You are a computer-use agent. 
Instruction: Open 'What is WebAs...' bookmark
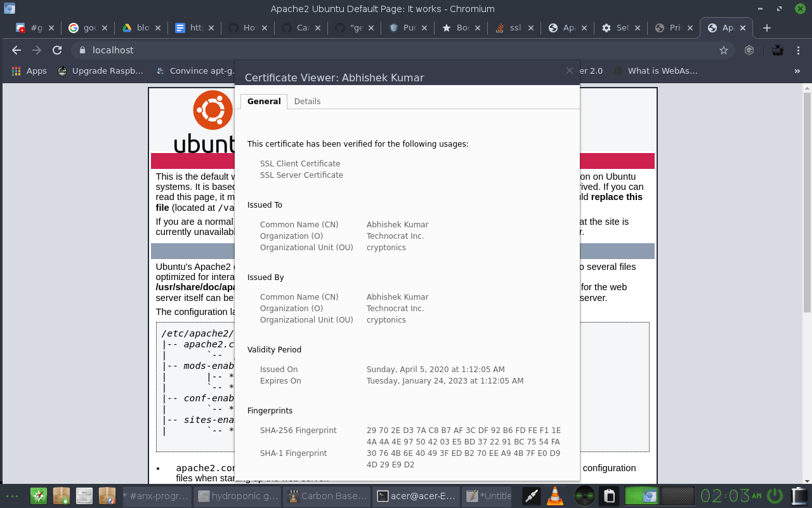[x=655, y=71]
